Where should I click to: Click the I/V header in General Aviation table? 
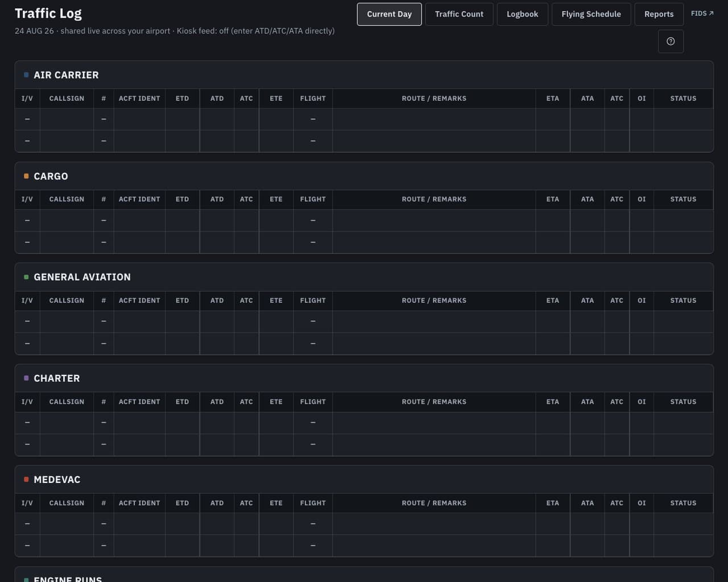pos(27,300)
